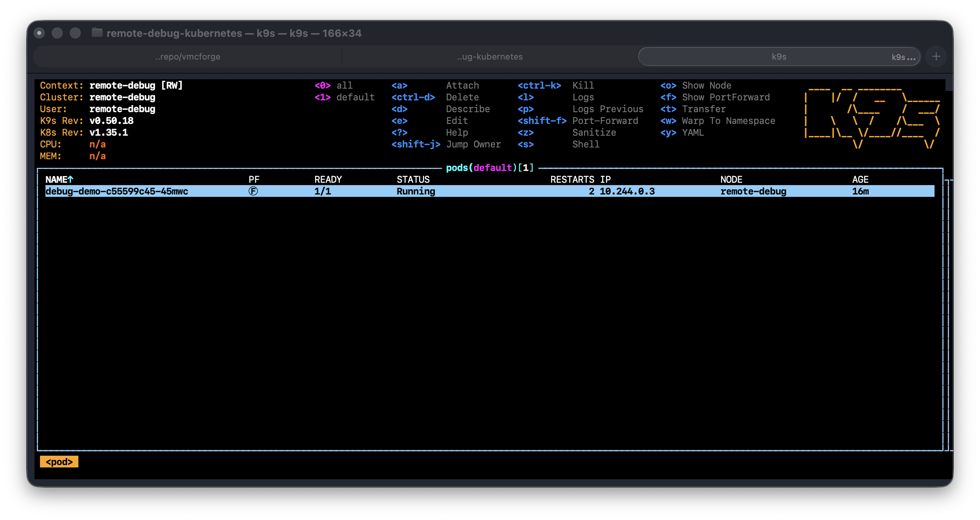This screenshot has width=980, height=520.
Task: Click the <1> default namespace shortcut
Action: coord(345,97)
